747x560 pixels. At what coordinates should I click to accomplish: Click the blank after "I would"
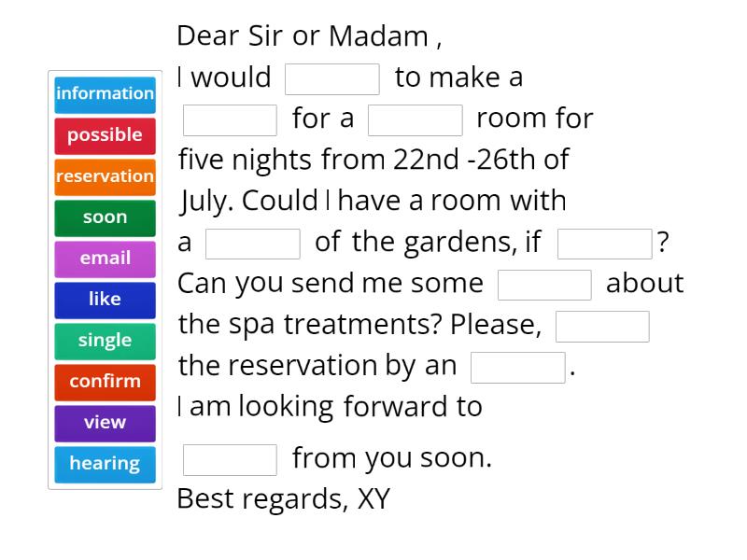tap(332, 77)
